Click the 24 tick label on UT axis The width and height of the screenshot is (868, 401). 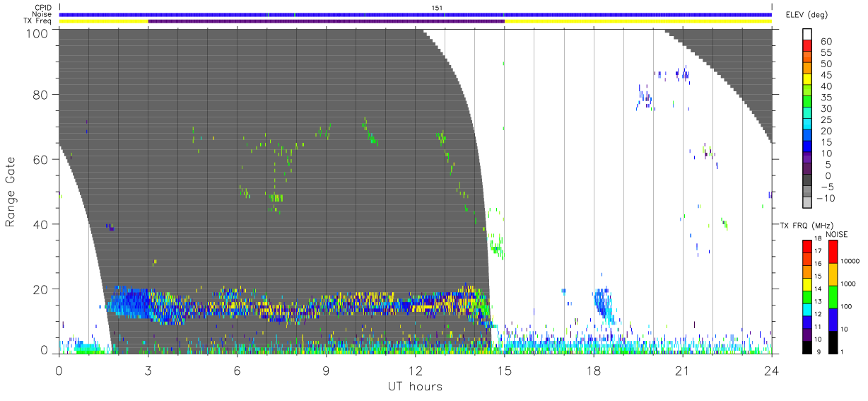(771, 369)
